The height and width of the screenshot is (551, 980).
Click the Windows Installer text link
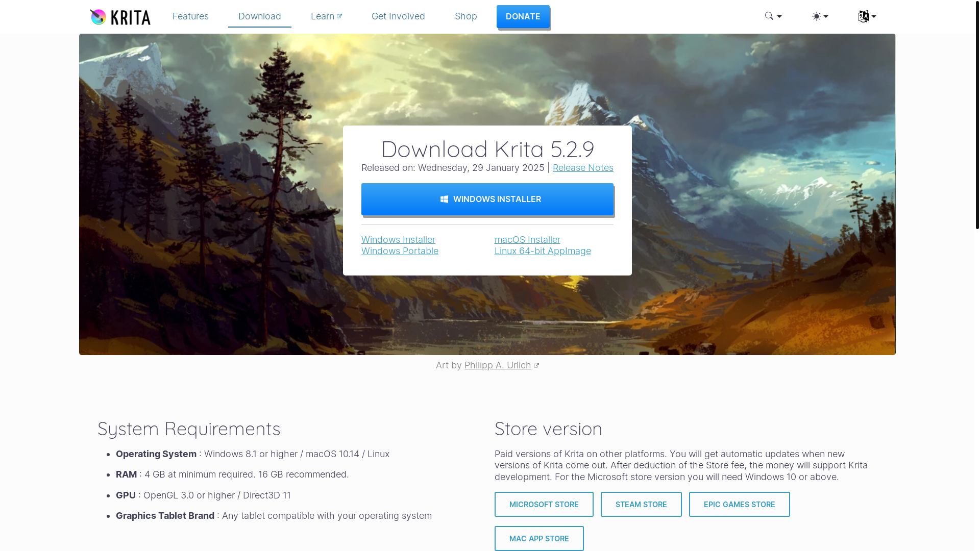(x=398, y=240)
